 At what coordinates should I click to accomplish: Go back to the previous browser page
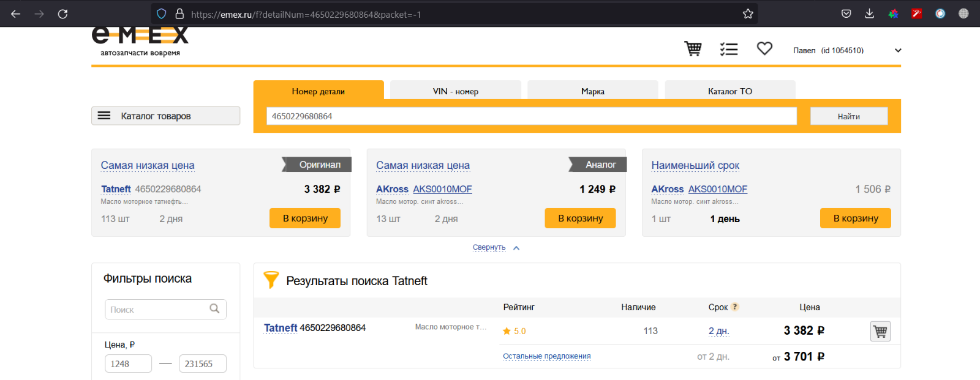(16, 13)
